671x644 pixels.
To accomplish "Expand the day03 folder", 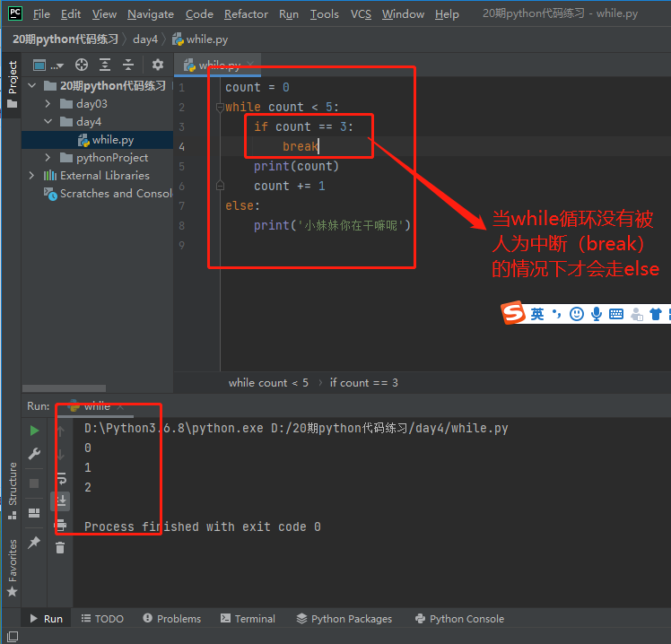I will click(x=48, y=103).
